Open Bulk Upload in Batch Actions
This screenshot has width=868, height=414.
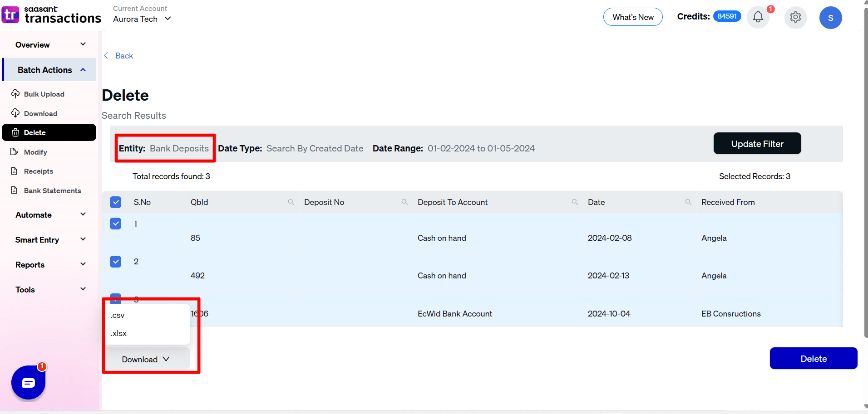pyautogui.click(x=44, y=94)
